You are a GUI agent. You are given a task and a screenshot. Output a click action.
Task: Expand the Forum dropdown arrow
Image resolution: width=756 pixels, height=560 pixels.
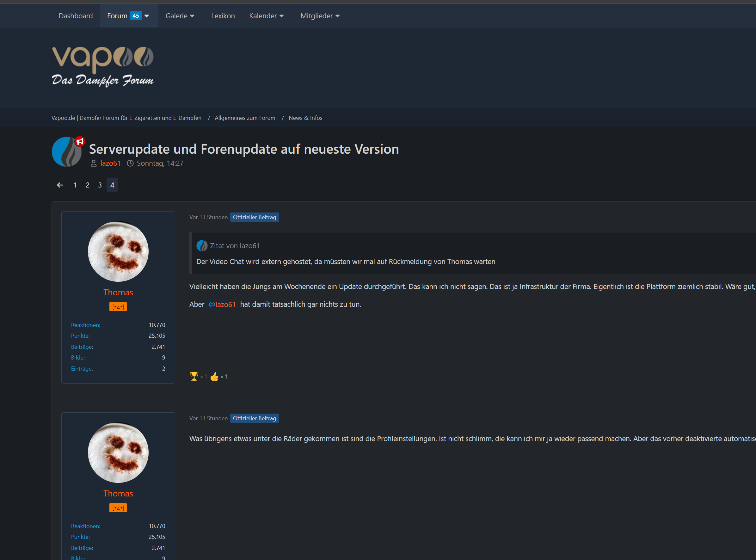pyautogui.click(x=147, y=16)
